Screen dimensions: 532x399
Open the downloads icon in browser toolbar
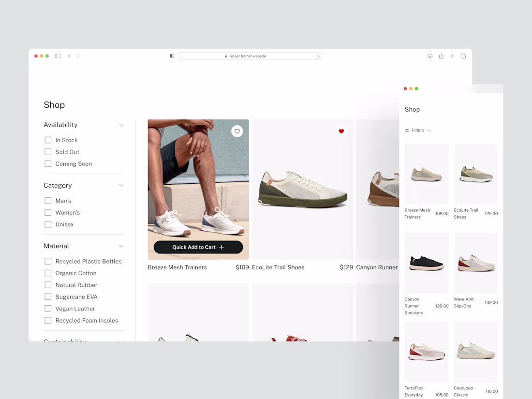(430, 56)
